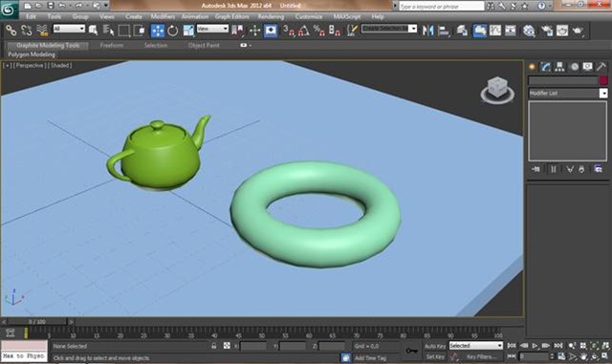This screenshot has height=364, width=612.
Task: Toggle the Spinner Snap button
Action: [335, 31]
